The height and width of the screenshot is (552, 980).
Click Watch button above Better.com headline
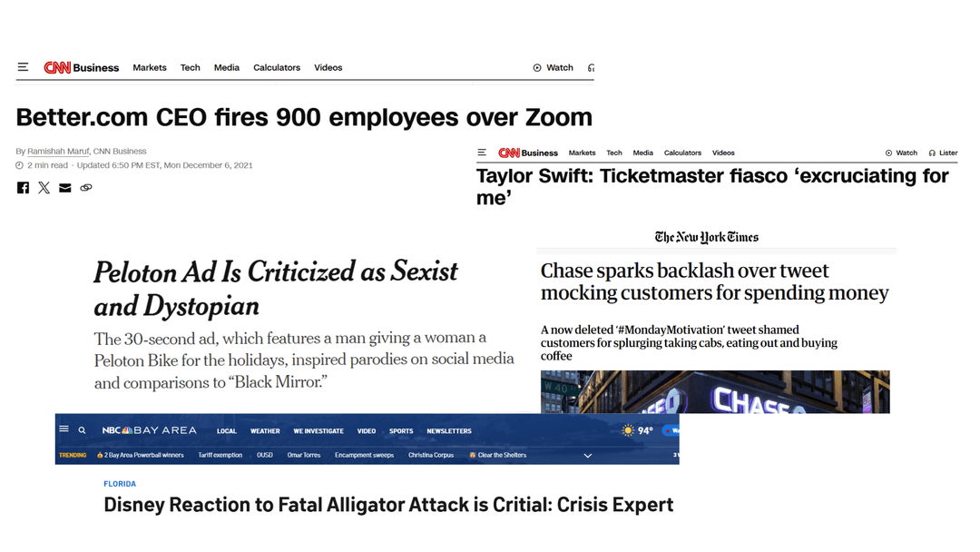click(x=554, y=67)
